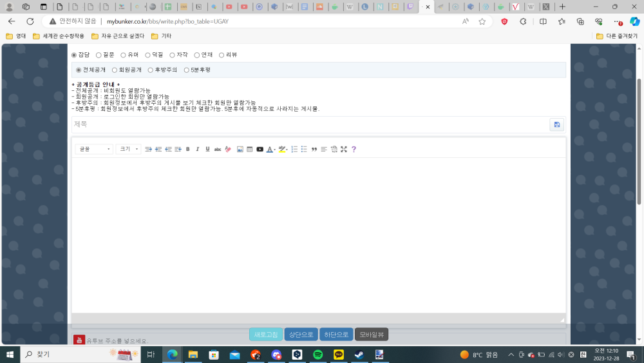Click the Bold formatting icon
644x363 pixels.
click(187, 149)
